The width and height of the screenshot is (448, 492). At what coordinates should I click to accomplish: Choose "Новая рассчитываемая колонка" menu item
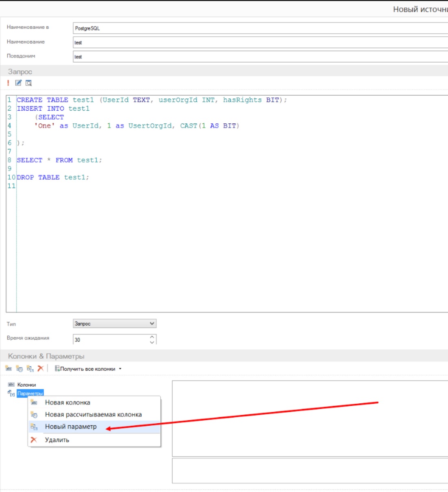coord(93,415)
